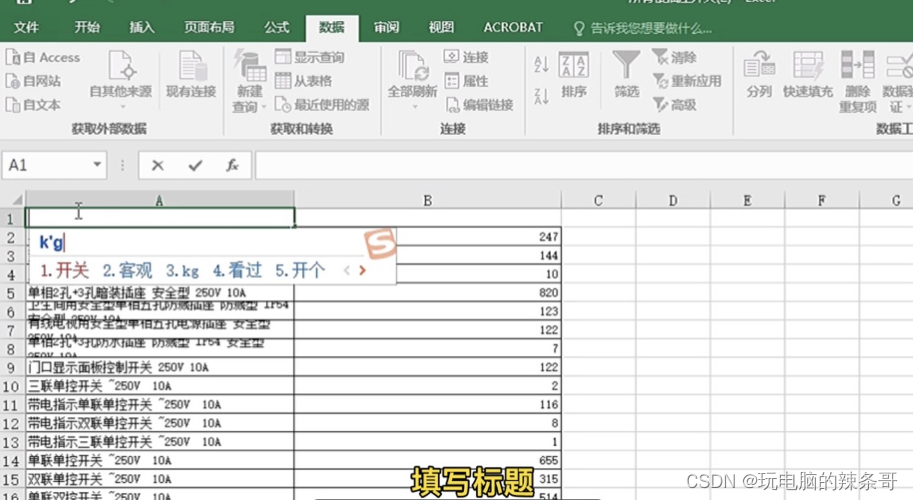This screenshot has height=500, width=913.
Task: Expand the Name Box dropdown arrow
Action: [x=97, y=165]
